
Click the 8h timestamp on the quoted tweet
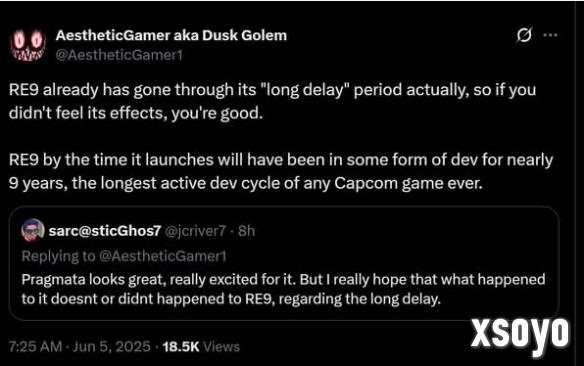[x=247, y=231]
